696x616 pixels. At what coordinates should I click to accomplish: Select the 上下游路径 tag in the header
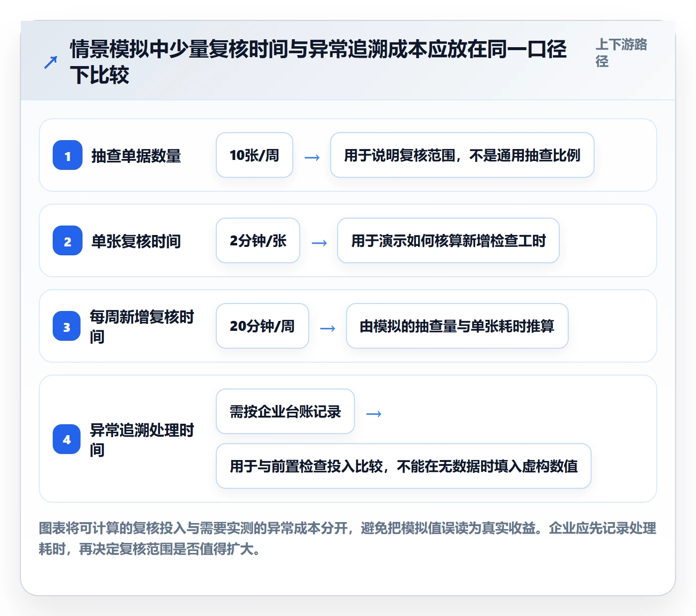pos(621,53)
